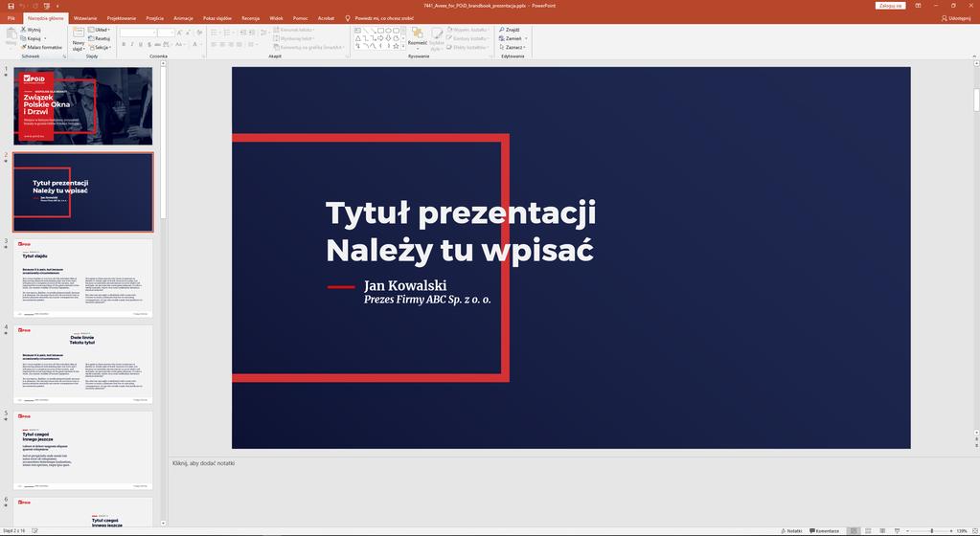Viewport: 980px width, 536px height.
Task: Expand the Sekcja dropdown
Action: click(100, 47)
